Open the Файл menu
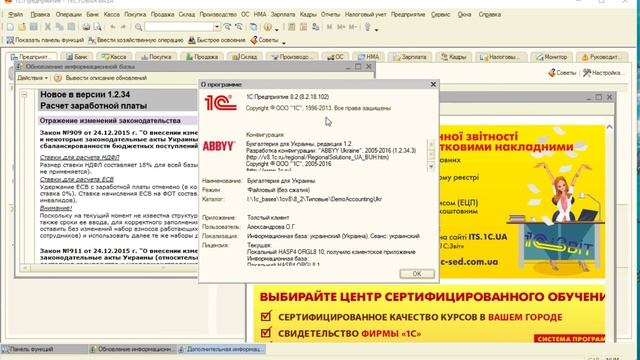 coord(16,14)
